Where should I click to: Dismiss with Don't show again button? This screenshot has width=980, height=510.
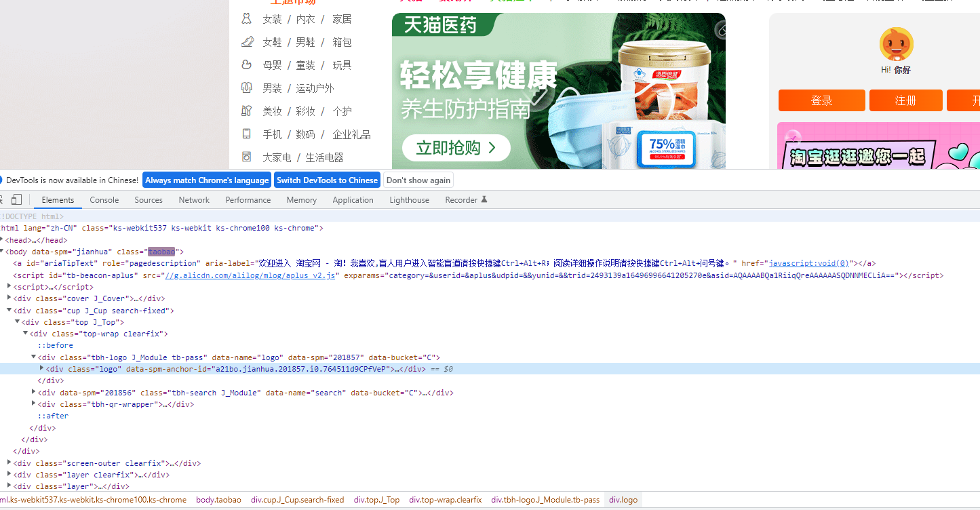pyautogui.click(x=418, y=180)
